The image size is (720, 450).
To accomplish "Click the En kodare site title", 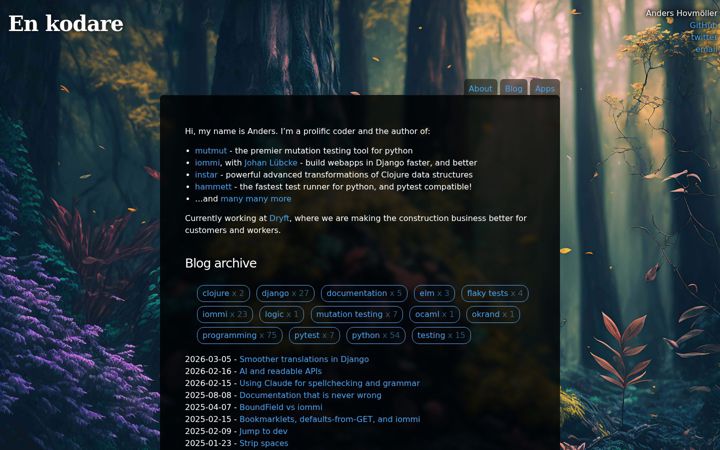I will (66, 23).
